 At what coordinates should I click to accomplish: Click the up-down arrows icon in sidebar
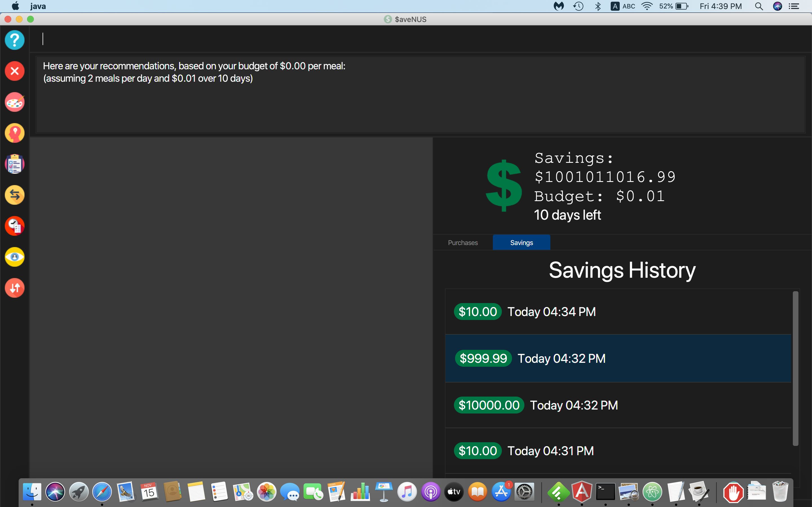(x=15, y=288)
